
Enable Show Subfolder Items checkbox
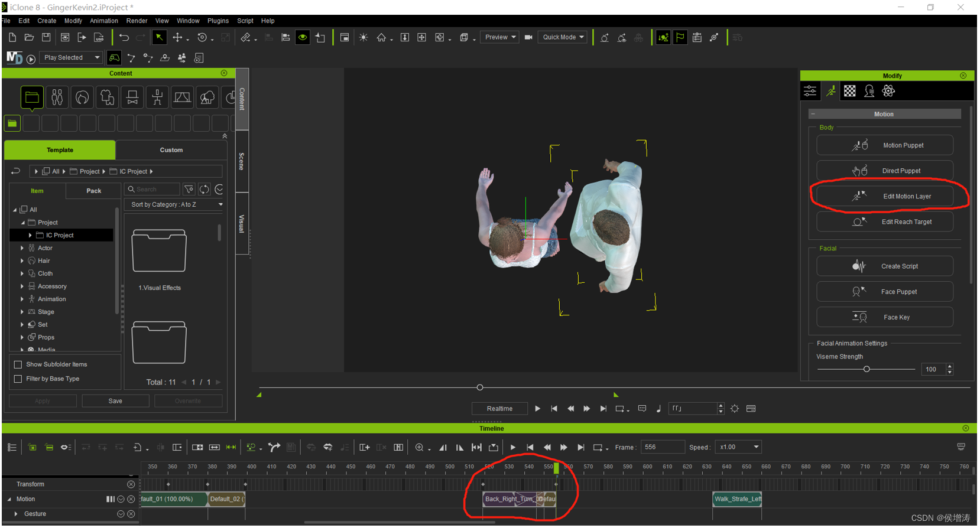pos(18,365)
